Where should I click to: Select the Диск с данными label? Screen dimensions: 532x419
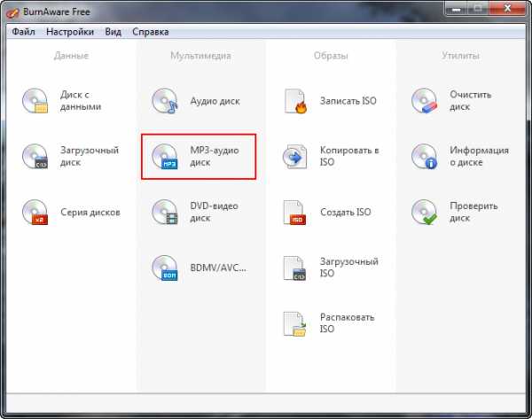click(81, 101)
